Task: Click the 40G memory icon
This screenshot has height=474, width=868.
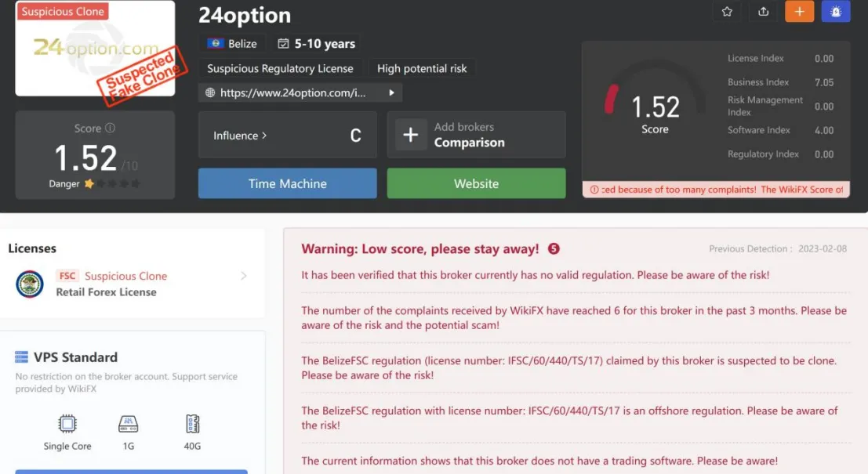Action: [x=192, y=424]
